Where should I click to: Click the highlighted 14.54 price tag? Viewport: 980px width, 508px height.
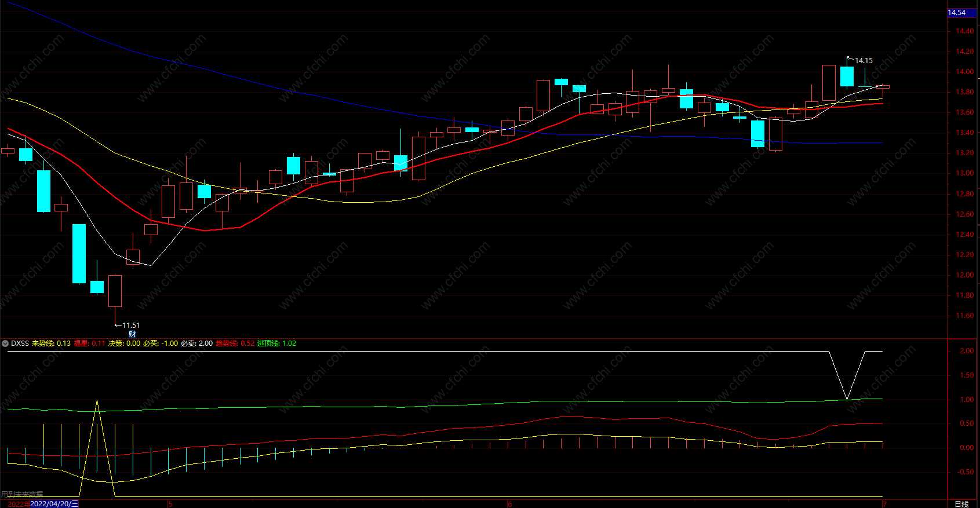961,13
